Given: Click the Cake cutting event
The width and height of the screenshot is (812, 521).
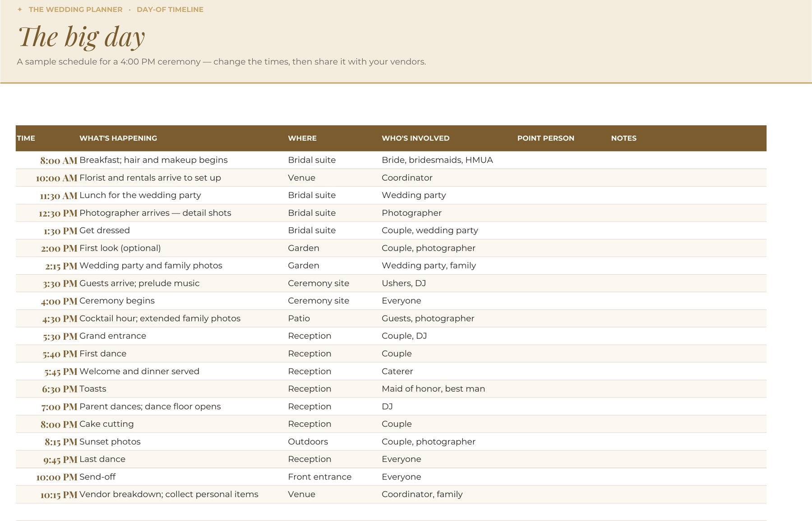Looking at the screenshot, I should click(106, 424).
